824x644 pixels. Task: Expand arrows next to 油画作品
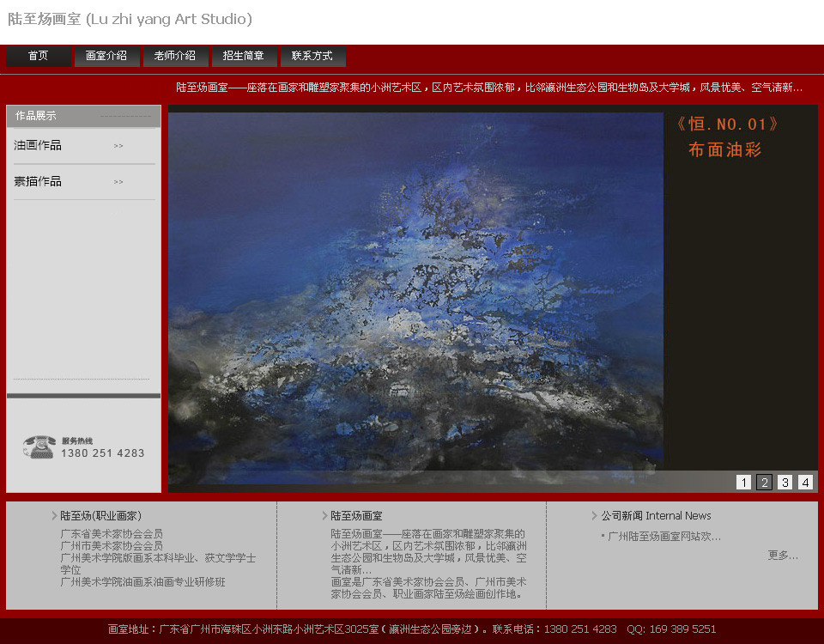(x=118, y=146)
